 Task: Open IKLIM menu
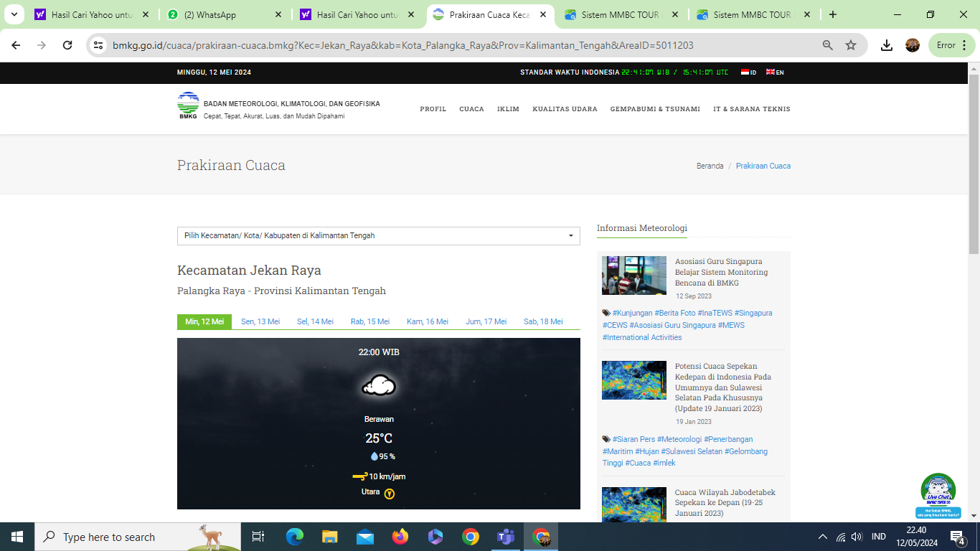tap(509, 110)
